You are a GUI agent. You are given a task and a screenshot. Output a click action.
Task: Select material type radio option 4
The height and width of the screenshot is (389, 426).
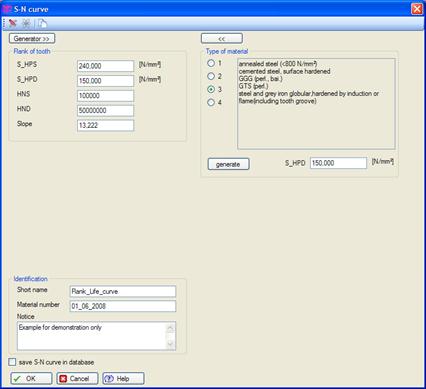point(211,102)
